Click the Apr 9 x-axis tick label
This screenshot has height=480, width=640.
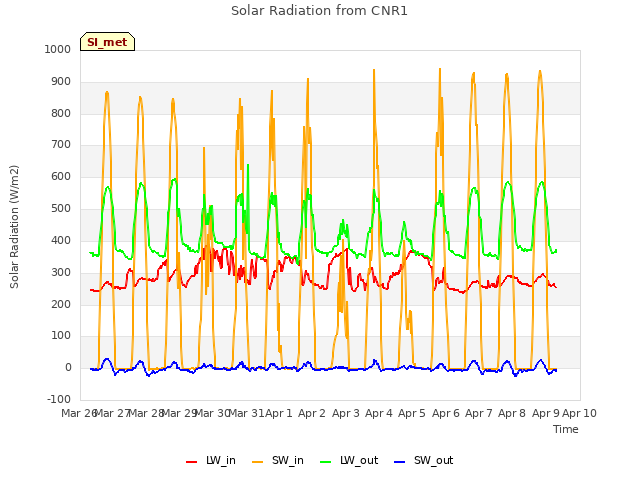click(x=546, y=413)
